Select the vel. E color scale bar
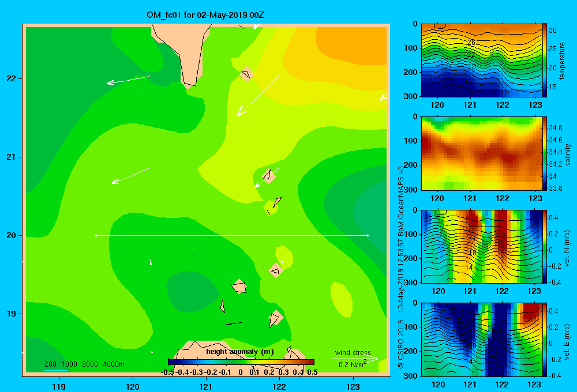This screenshot has width=577, height=392. coord(544,340)
